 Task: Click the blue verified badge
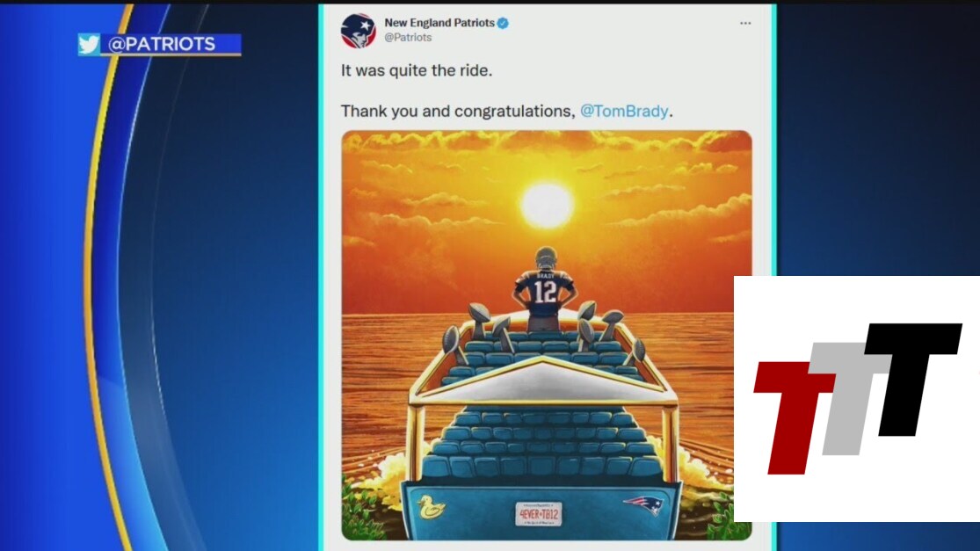pyautogui.click(x=503, y=23)
